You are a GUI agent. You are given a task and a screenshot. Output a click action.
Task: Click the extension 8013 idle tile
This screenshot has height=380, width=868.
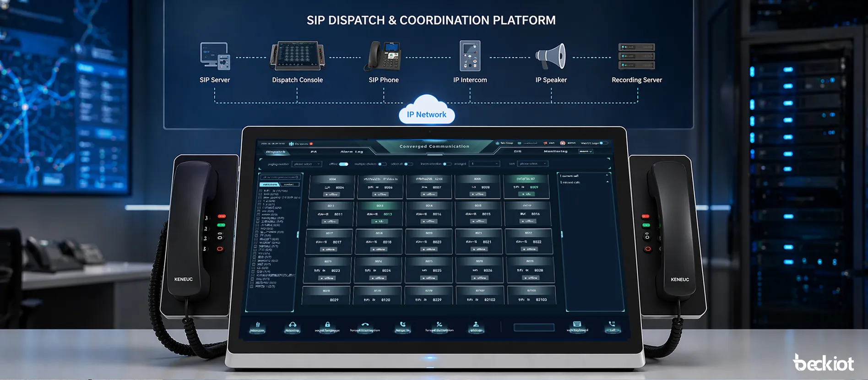[x=380, y=214]
